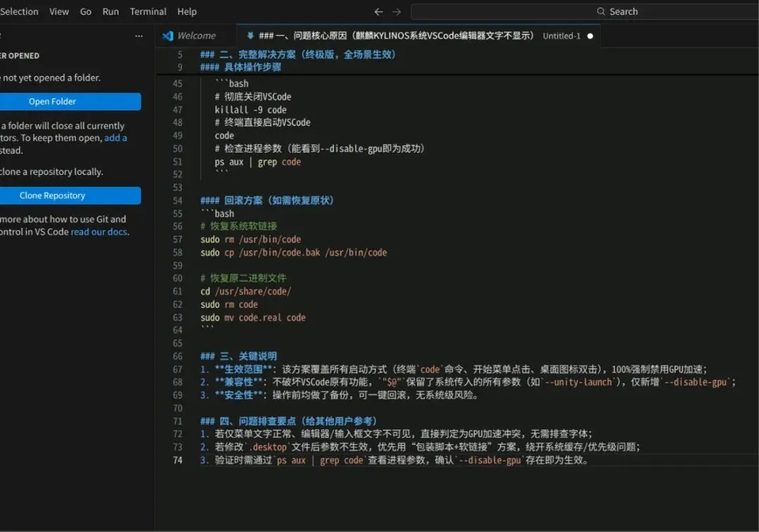Click the unsaved dot on Untitled-1 tab

590,36
